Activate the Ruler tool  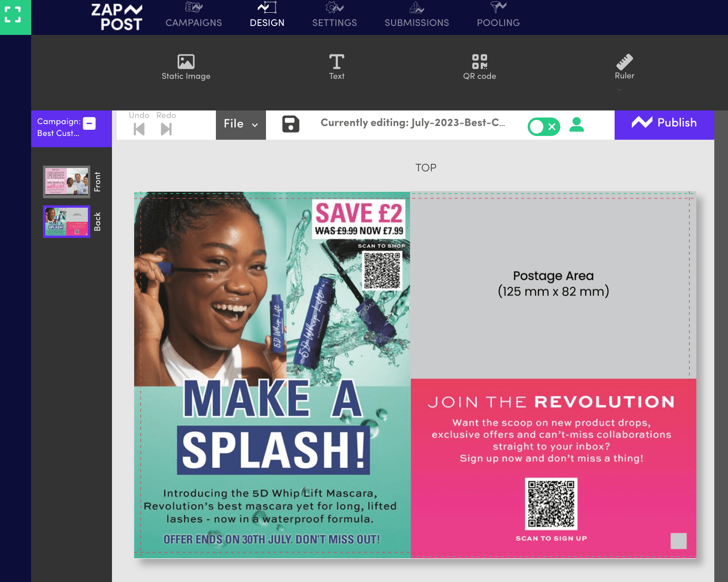624,67
